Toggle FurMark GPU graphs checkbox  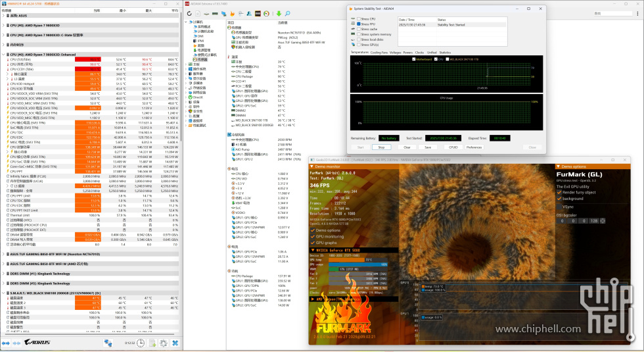pyautogui.click(x=313, y=243)
